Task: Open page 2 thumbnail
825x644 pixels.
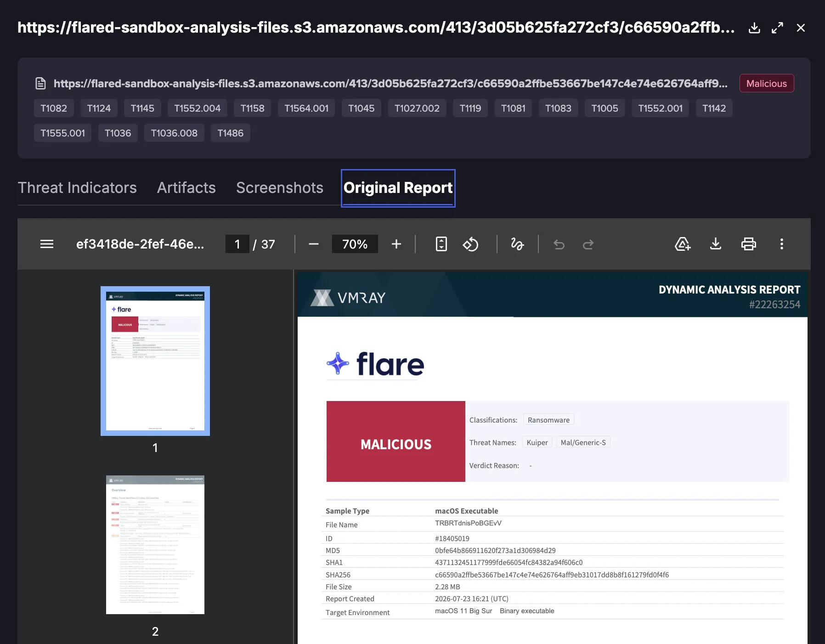Action: [155, 545]
